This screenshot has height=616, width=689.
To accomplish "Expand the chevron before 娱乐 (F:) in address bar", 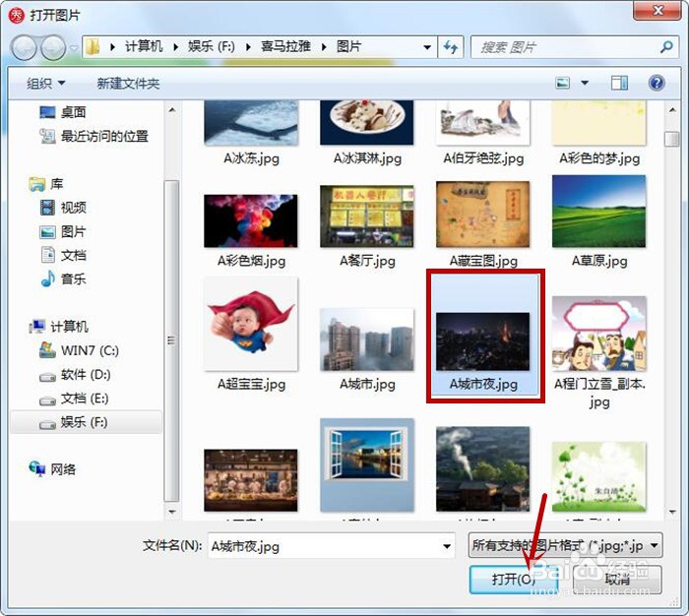I will pyautogui.click(x=176, y=47).
